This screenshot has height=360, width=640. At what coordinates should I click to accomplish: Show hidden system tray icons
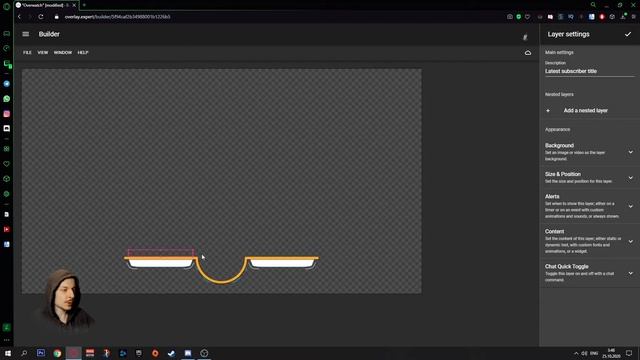pos(576,353)
